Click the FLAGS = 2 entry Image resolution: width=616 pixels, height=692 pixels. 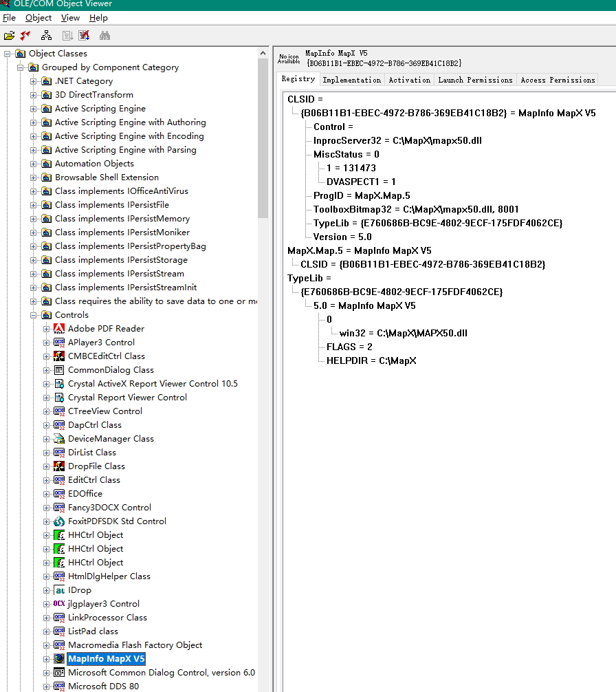pyautogui.click(x=349, y=347)
